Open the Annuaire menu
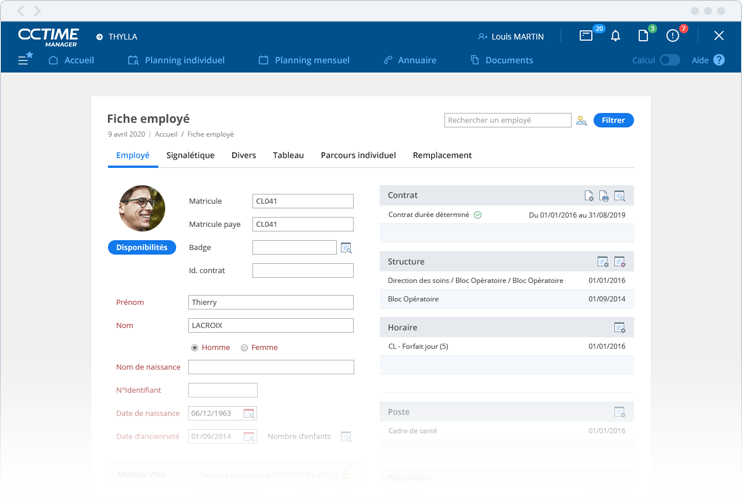 [410, 61]
